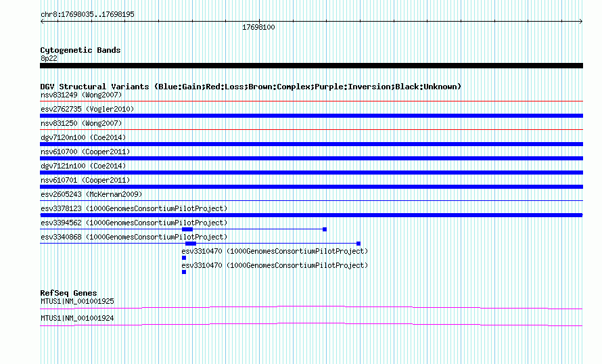The width and height of the screenshot is (602, 364).
Task: Select the Cytogenetic Bands track title
Action: pos(80,50)
